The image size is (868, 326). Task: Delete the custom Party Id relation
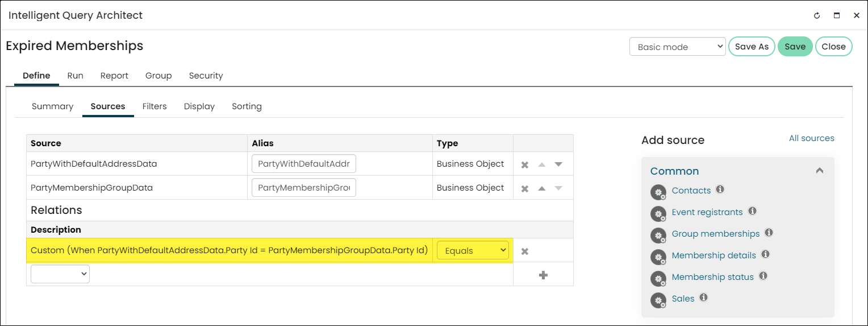pyautogui.click(x=525, y=251)
